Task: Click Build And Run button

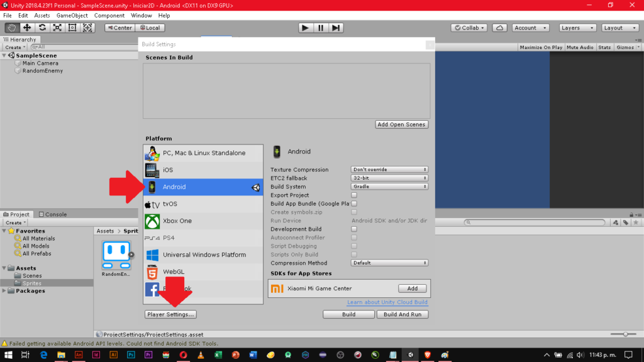Action: click(x=402, y=314)
